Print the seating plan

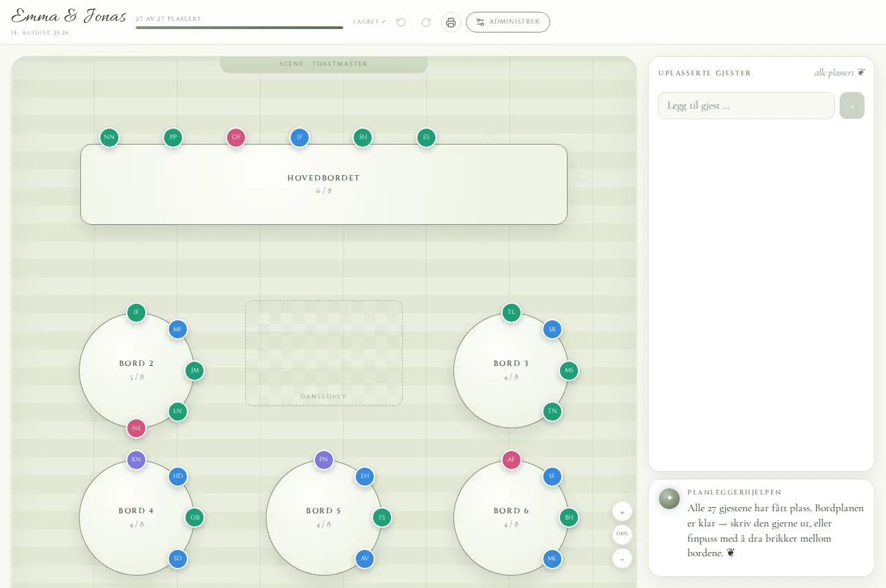click(x=451, y=22)
